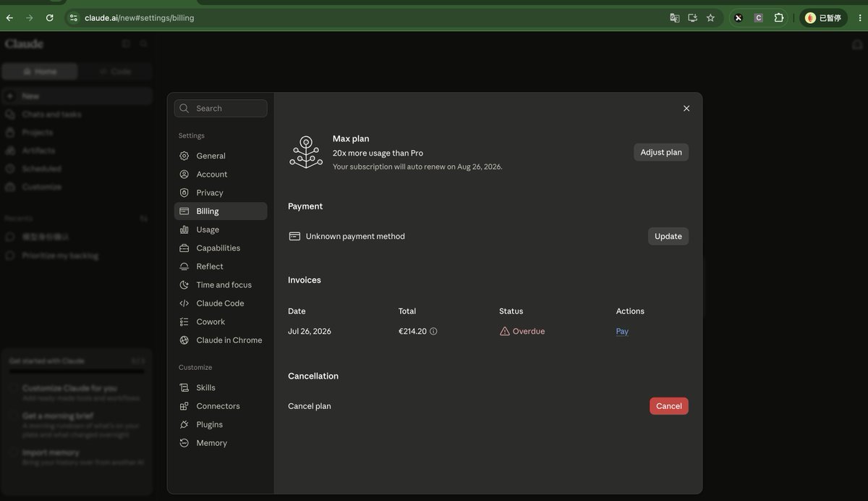Viewport: 868px width, 501px height.
Task: Open Usage settings page
Action: point(221,230)
